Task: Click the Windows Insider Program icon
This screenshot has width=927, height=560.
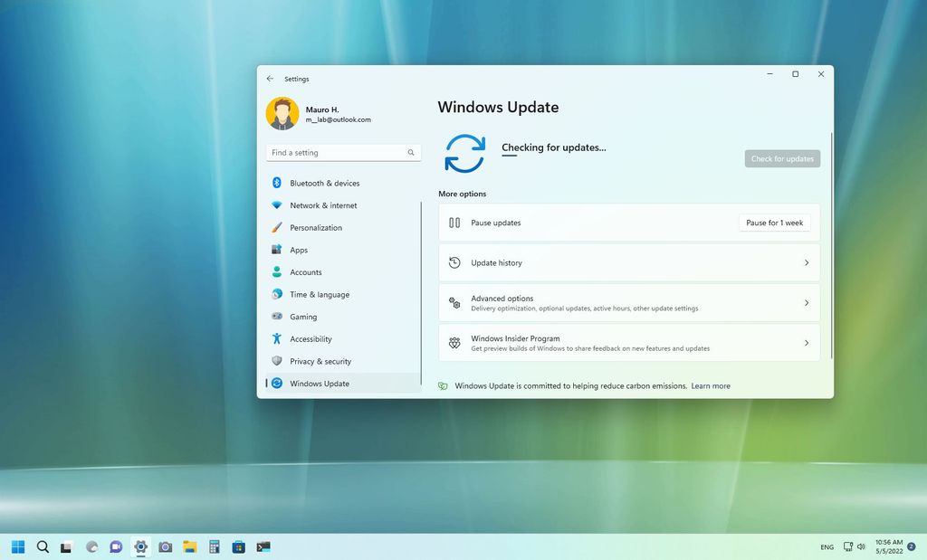Action: (455, 342)
